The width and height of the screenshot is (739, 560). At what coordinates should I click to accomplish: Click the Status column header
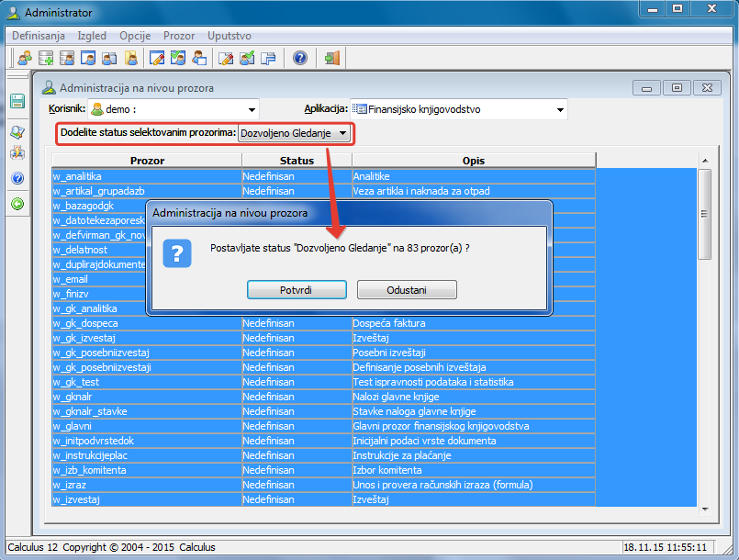click(x=297, y=161)
